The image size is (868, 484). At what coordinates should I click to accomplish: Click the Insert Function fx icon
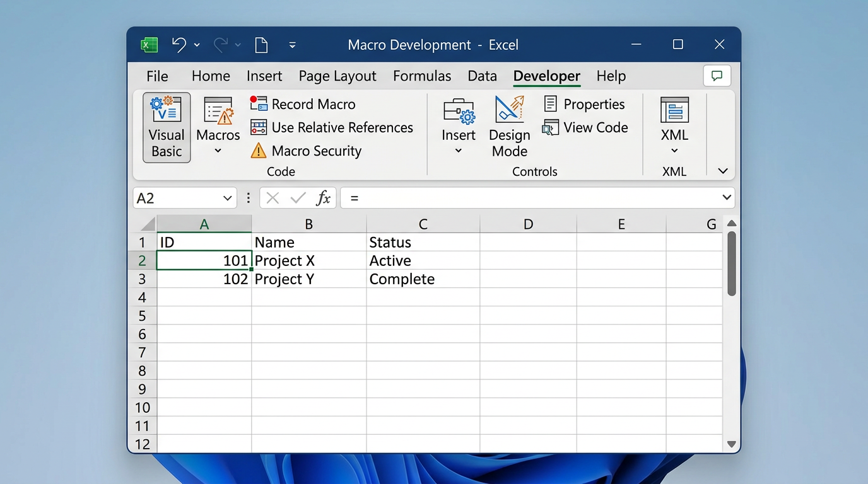(323, 198)
